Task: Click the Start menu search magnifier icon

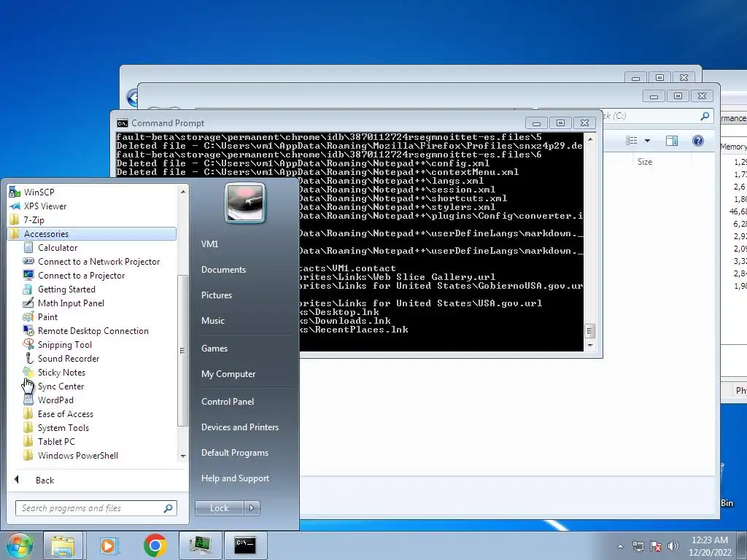Action: tap(168, 508)
